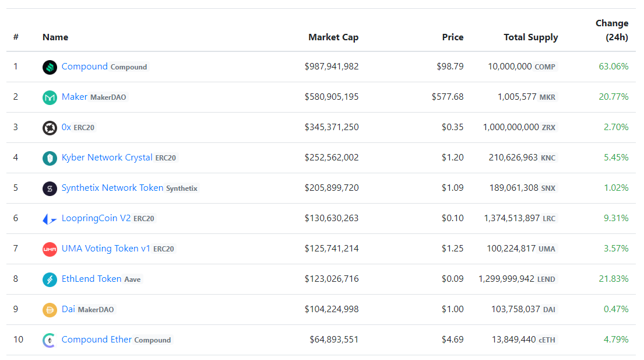Open the Kyber Network Crystal link

click(x=107, y=158)
